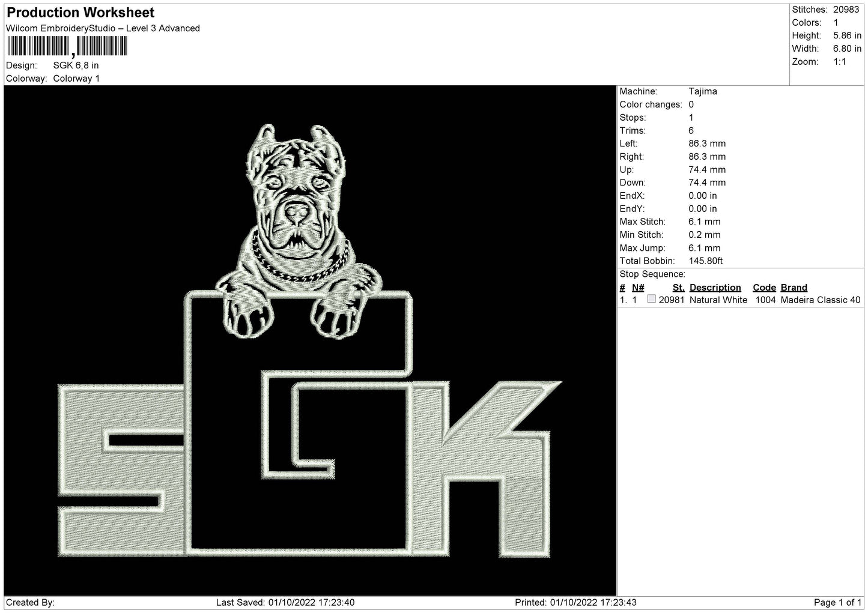Screen dimensions: 868x613
Task: Click the embroidered letter K in the design
Action: 487,468
